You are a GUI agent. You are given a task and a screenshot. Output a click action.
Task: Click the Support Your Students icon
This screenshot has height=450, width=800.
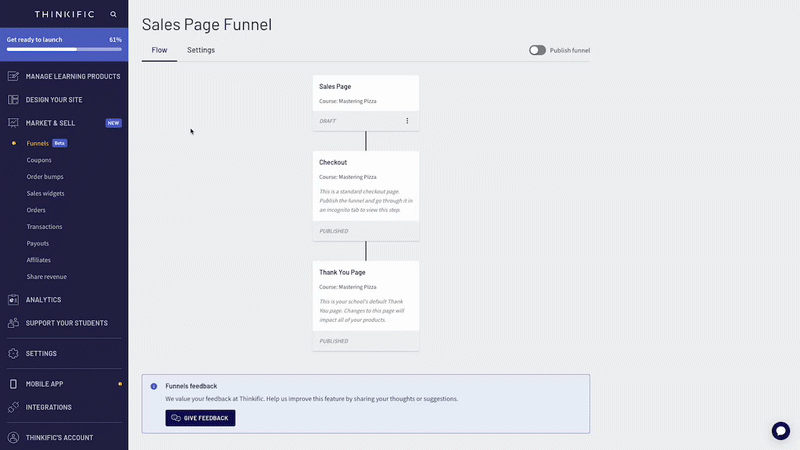pos(13,323)
